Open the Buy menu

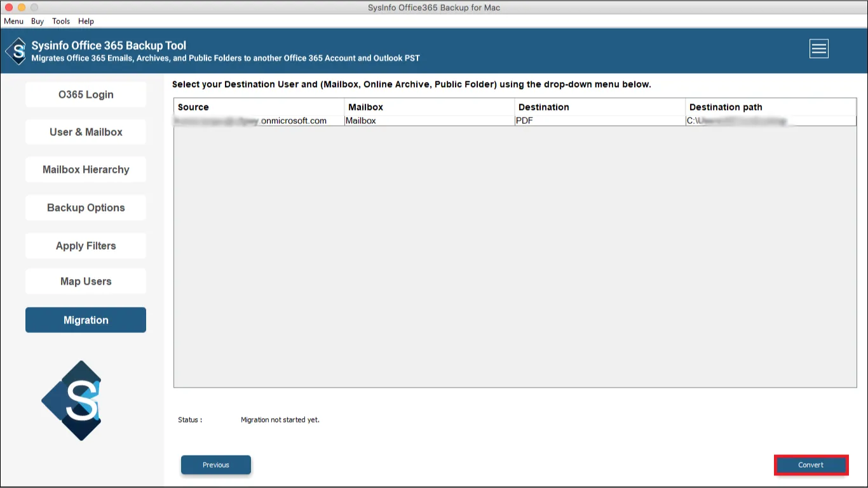click(37, 21)
